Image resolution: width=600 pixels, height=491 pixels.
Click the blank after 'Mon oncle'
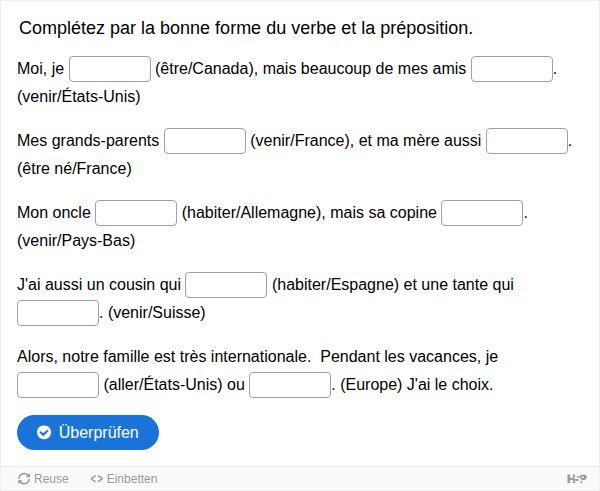pos(136,213)
